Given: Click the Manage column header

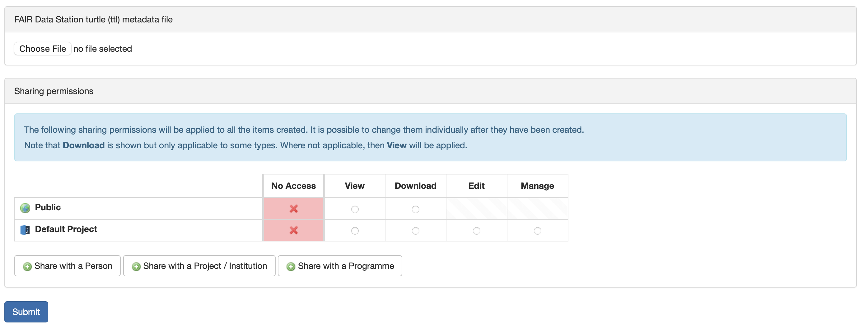Looking at the screenshot, I should [538, 186].
